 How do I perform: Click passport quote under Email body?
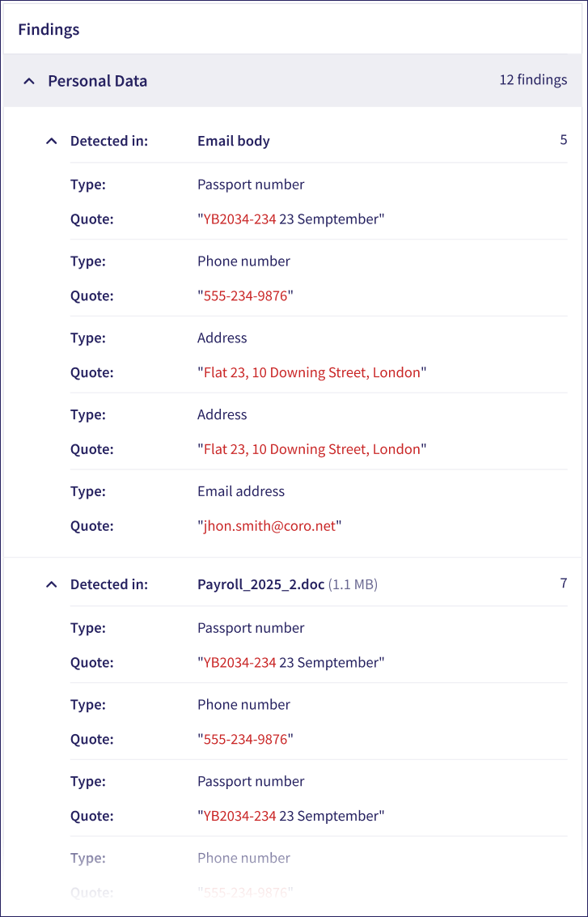(x=290, y=219)
